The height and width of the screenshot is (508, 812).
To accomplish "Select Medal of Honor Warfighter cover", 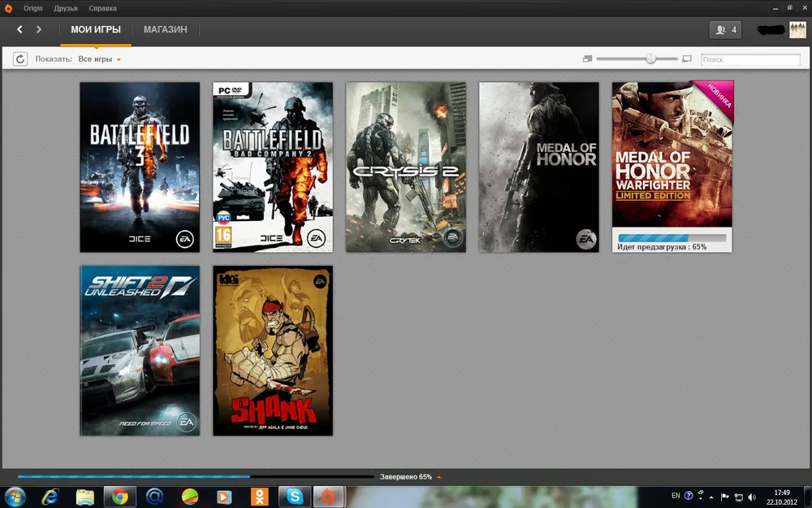I will point(672,154).
